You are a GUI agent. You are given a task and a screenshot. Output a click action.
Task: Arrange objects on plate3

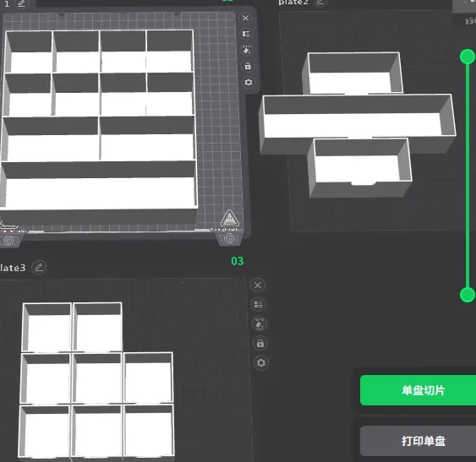[259, 305]
